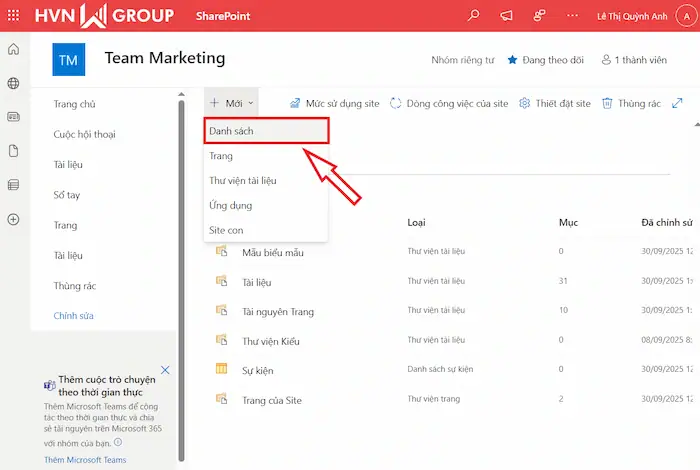Click Thêm Microsoft Teams link
The height and width of the screenshot is (470, 700).
tap(85, 460)
